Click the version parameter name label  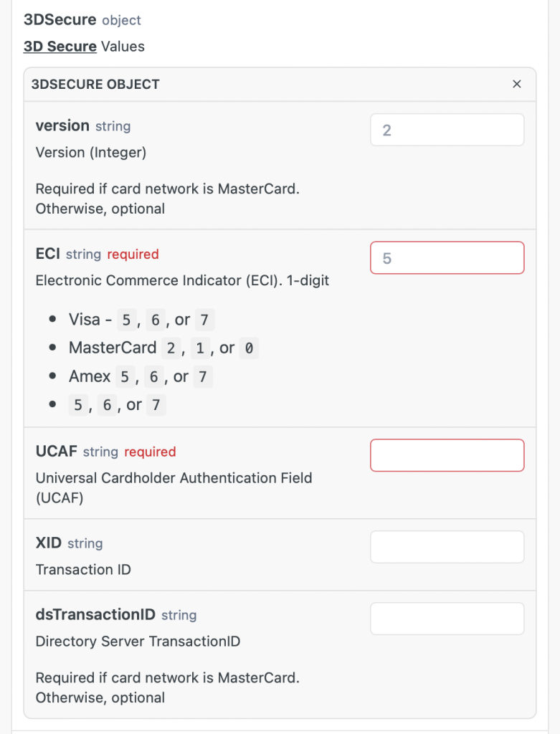62,125
